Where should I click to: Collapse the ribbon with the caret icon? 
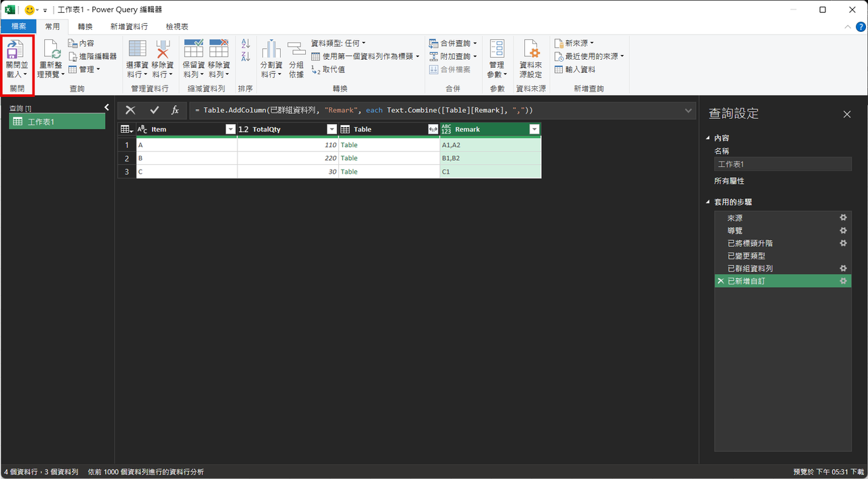point(847,26)
